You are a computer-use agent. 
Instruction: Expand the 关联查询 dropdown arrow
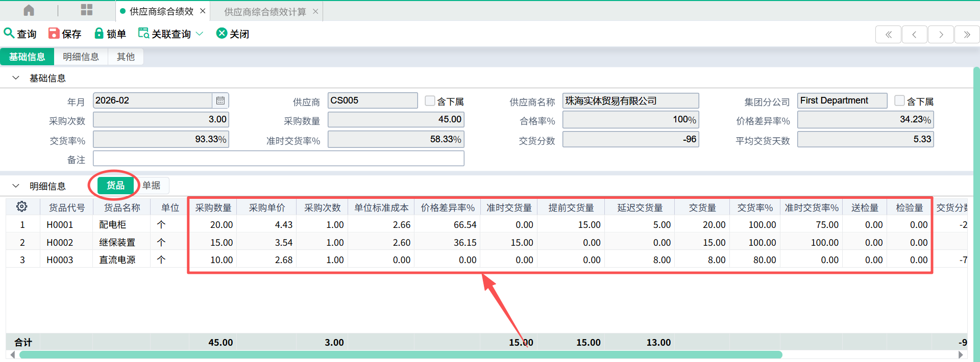200,34
